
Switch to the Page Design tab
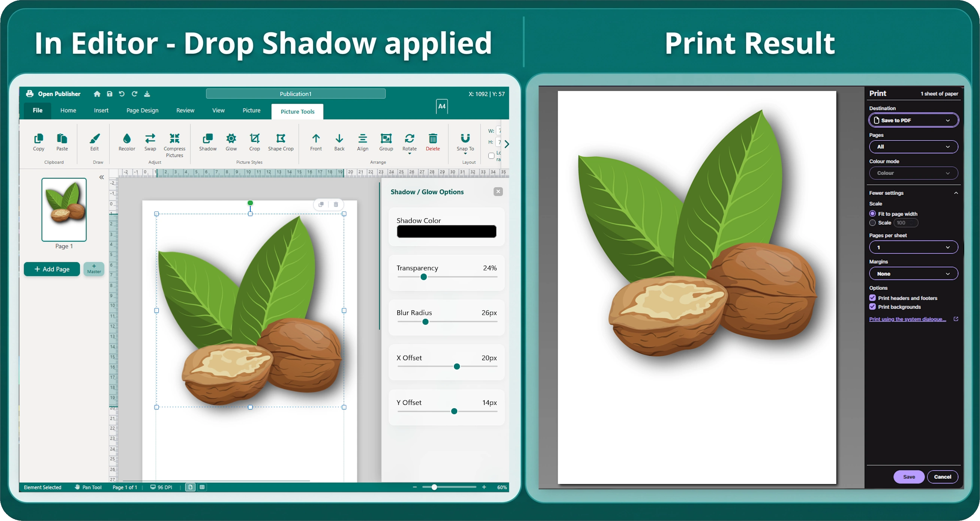[x=142, y=110]
